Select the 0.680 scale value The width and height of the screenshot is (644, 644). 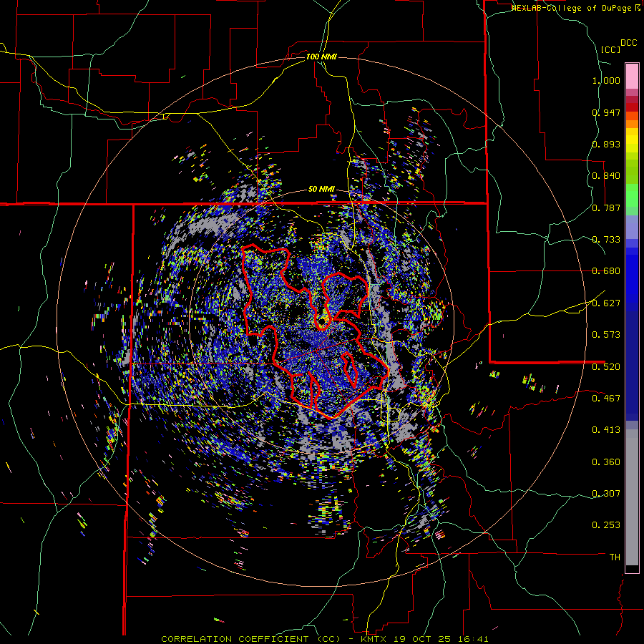click(606, 271)
